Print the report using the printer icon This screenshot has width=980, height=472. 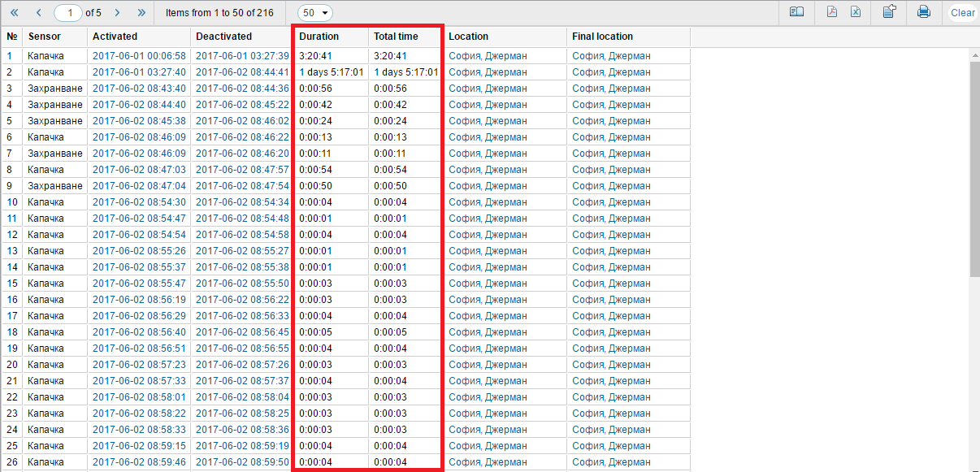pos(923,12)
